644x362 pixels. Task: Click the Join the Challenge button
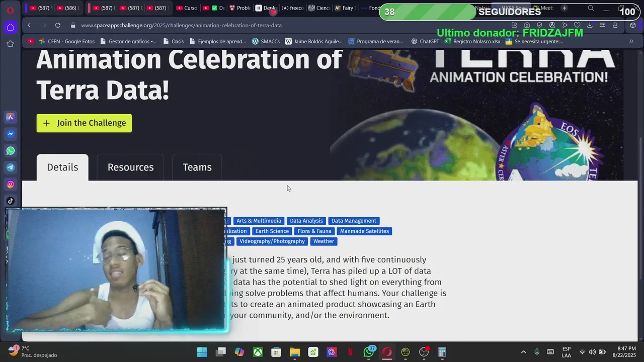84,123
